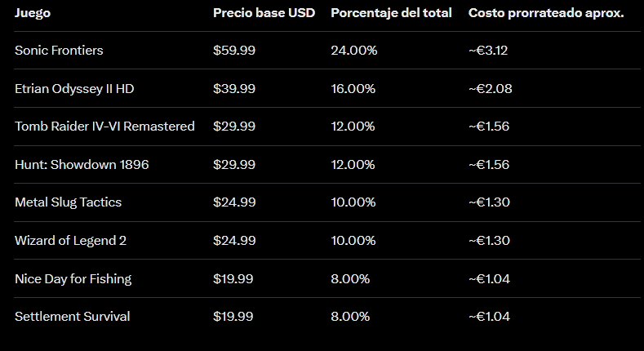The width and height of the screenshot is (644, 351).
Task: Click the Hunt: Showdown 1896 cell
Action: coord(82,165)
